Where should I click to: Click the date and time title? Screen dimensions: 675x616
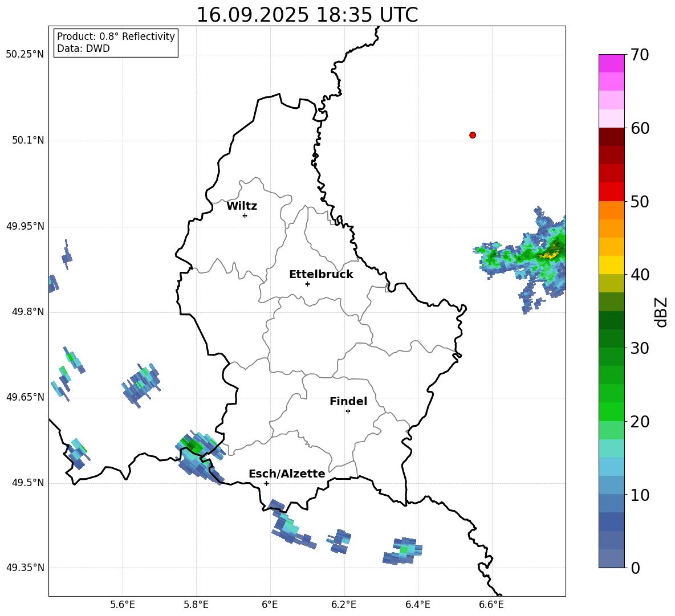click(307, 15)
